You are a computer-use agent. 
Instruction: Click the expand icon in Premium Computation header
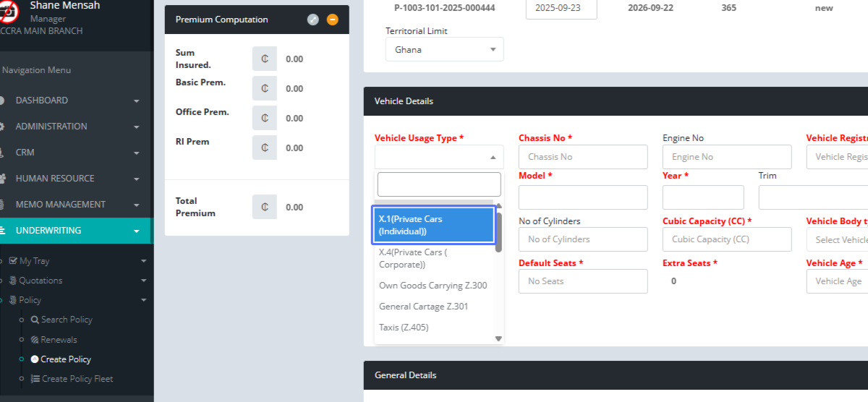(312, 20)
